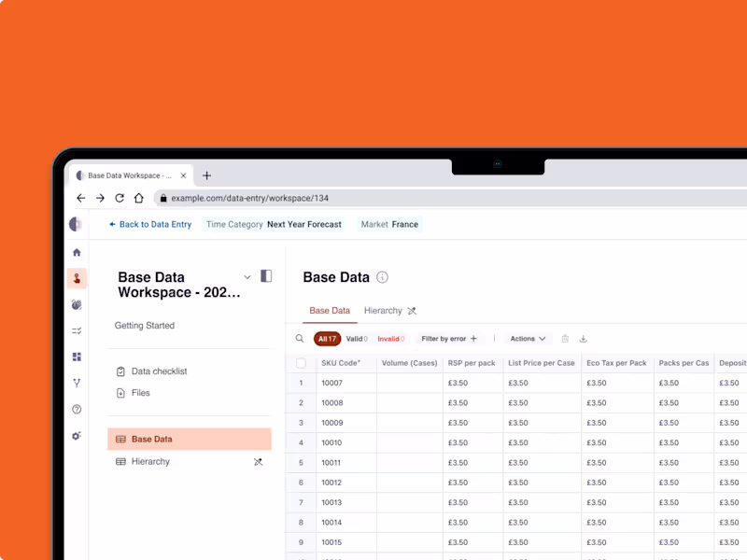This screenshot has width=747, height=560.
Task: Expand the Base Data Workspace title dropdown
Action: (x=247, y=277)
